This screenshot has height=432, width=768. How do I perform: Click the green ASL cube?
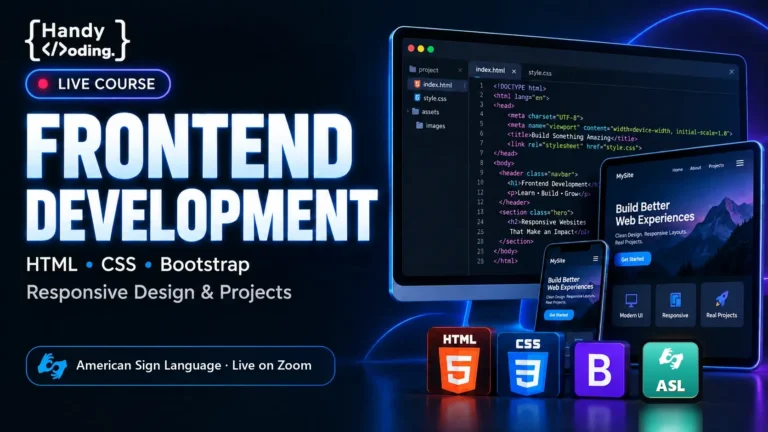(671, 371)
